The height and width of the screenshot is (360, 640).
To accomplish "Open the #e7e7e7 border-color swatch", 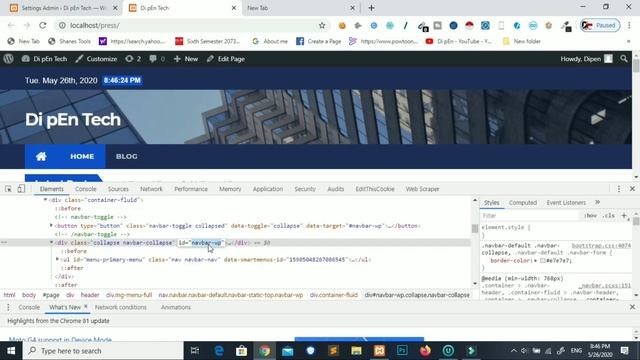I will pos(542,260).
